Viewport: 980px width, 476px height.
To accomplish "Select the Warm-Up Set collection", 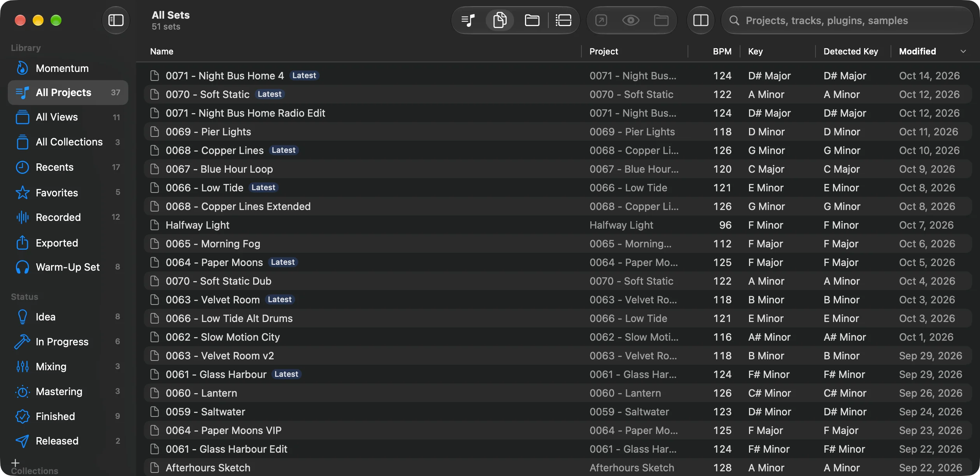I will pyautogui.click(x=68, y=267).
